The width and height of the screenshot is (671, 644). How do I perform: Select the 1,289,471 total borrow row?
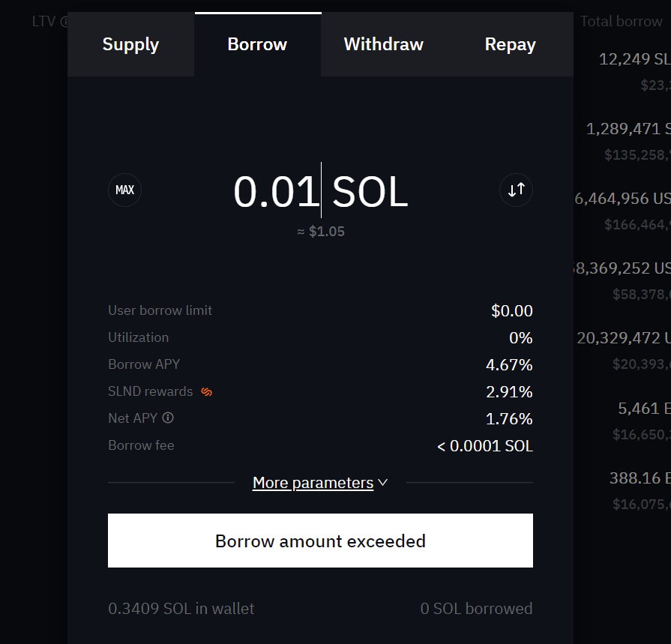628,129
